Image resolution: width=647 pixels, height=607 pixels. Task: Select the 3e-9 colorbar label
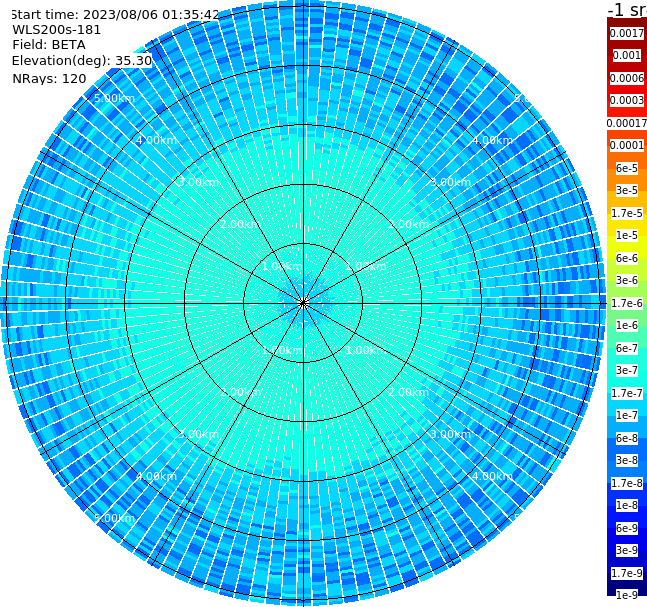tap(627, 550)
